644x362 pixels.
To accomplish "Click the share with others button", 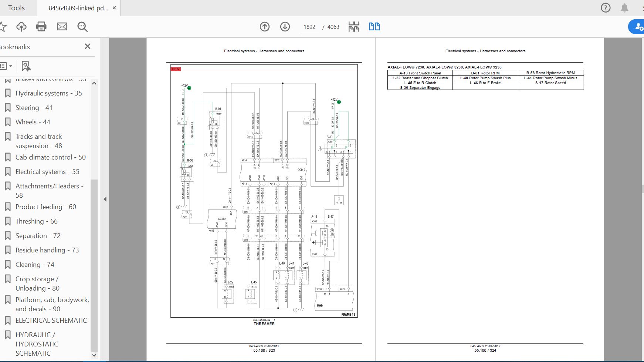I will tap(637, 27).
